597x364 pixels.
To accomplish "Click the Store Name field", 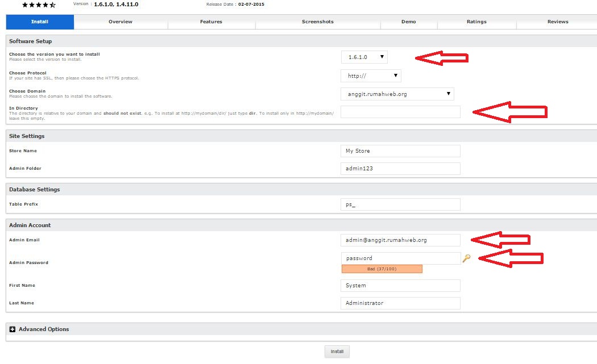I will pos(400,150).
